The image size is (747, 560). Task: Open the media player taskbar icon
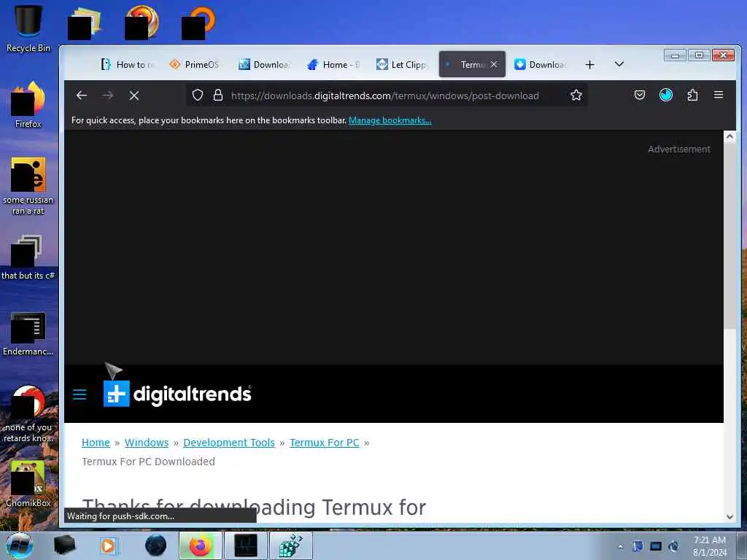pyautogui.click(x=109, y=545)
